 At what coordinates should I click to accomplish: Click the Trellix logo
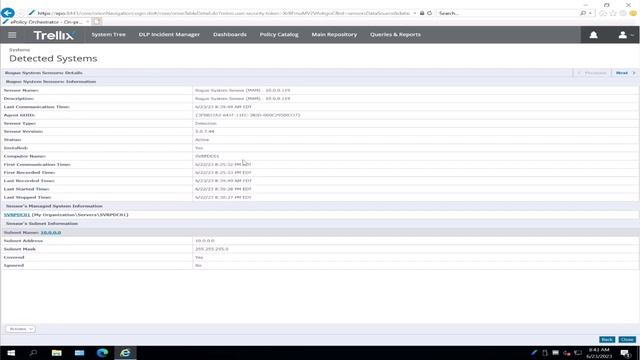(x=54, y=36)
